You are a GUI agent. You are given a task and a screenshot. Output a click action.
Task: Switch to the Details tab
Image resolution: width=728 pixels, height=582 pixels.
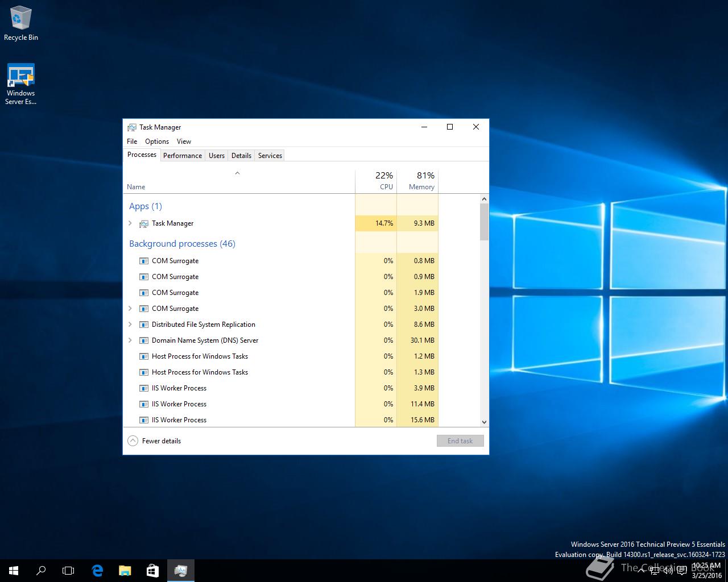tap(241, 156)
